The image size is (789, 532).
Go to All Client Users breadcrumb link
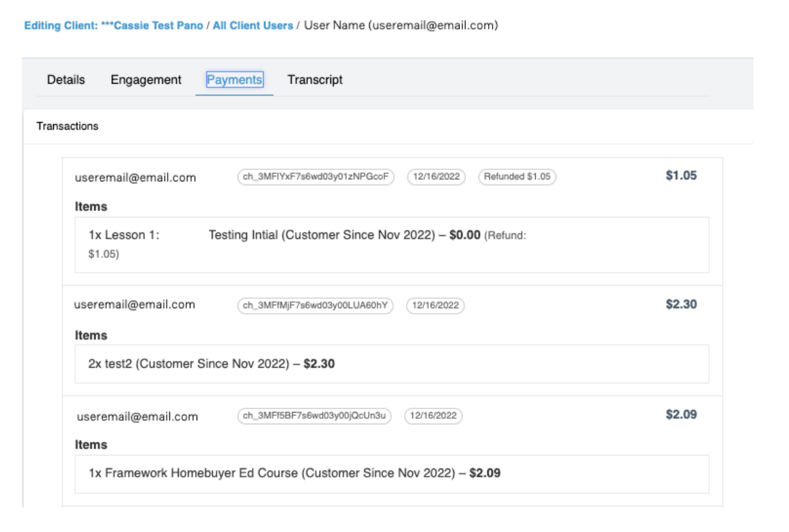[253, 26]
